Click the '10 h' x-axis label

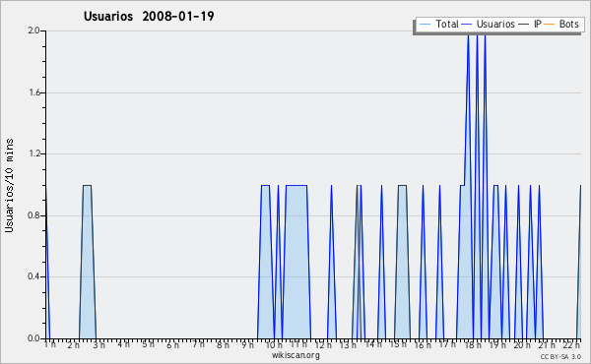click(x=274, y=344)
